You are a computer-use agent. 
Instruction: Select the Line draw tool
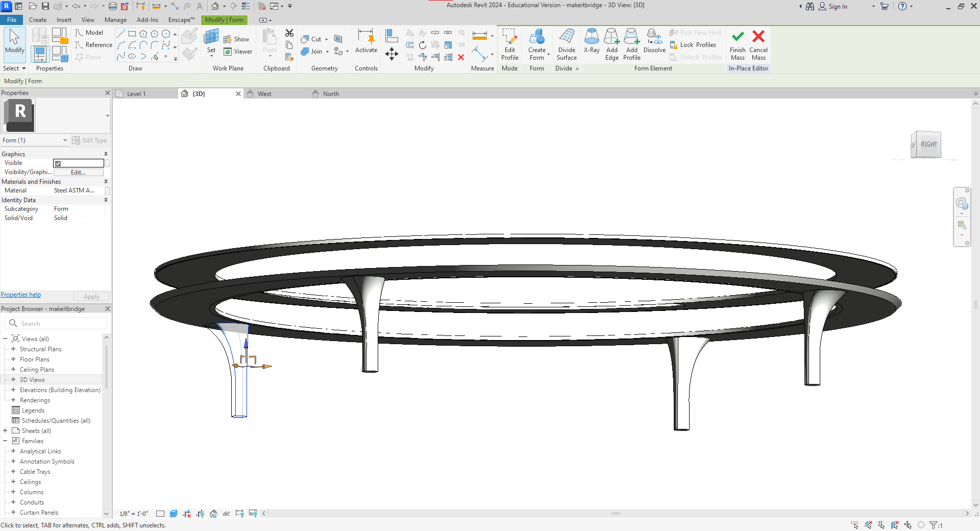pyautogui.click(x=121, y=34)
